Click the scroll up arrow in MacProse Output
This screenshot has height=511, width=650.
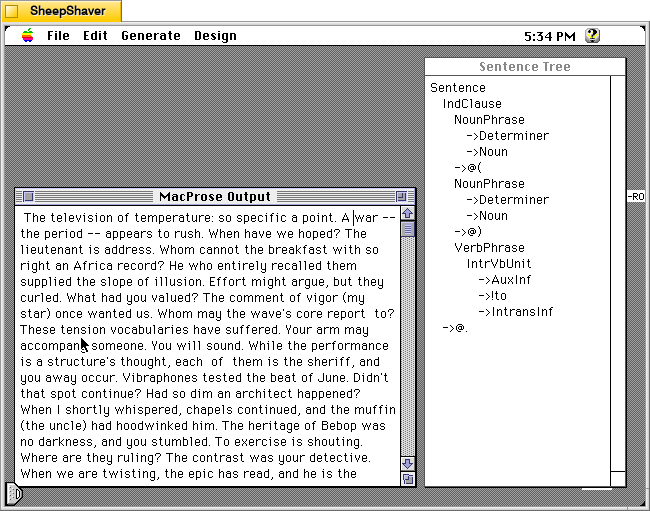click(x=408, y=213)
